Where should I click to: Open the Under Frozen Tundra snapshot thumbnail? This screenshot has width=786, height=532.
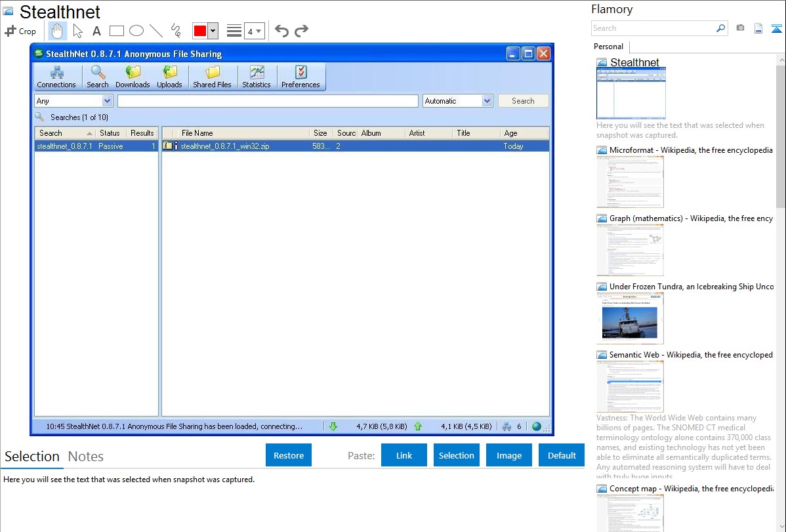click(x=630, y=318)
